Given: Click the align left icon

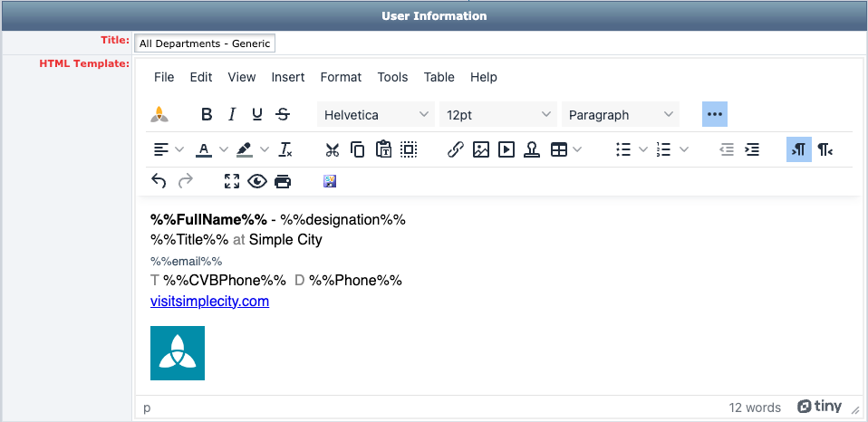Looking at the screenshot, I should [160, 149].
